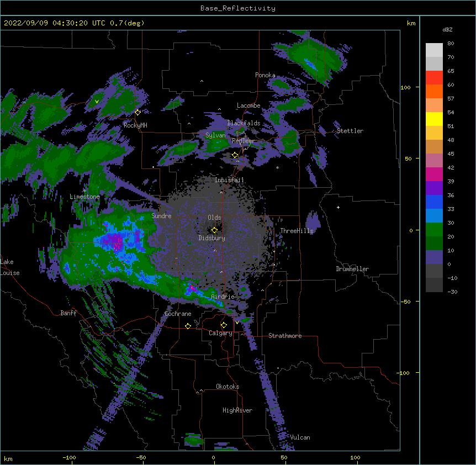Click the Base_Reflectivity title text
Screen dimensions: 476x465
[x=238, y=8]
